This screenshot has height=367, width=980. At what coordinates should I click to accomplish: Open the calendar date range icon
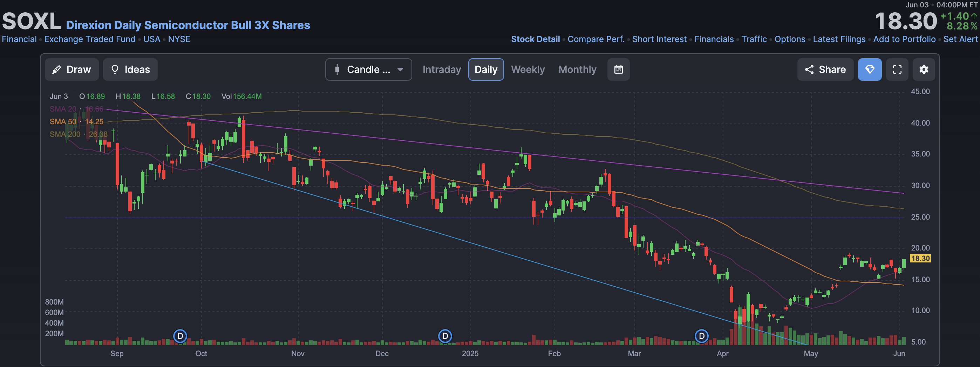(618, 70)
